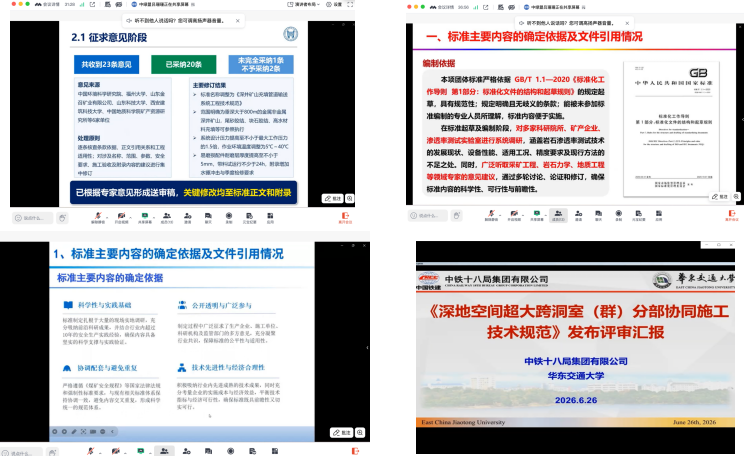Dismiss the speaker volume tip in the top-right window
745x456 pixels.
[627, 23]
